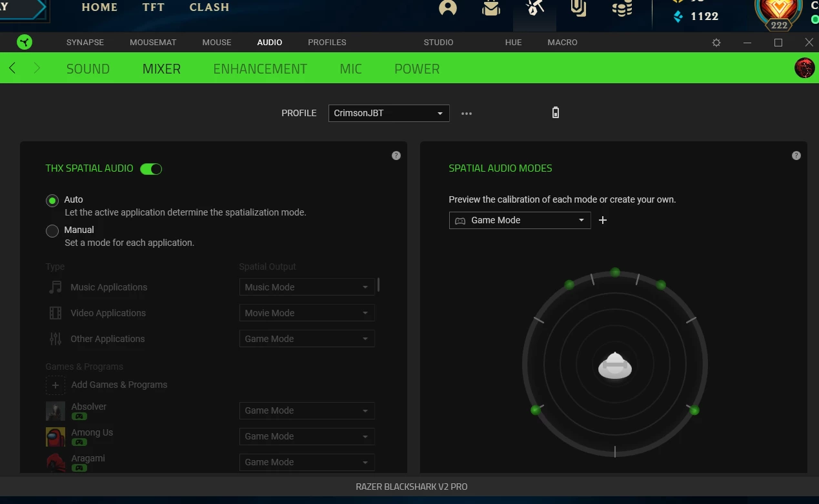Viewport: 819px width, 504px height.
Task: Open the MIC tab
Action: coord(350,68)
